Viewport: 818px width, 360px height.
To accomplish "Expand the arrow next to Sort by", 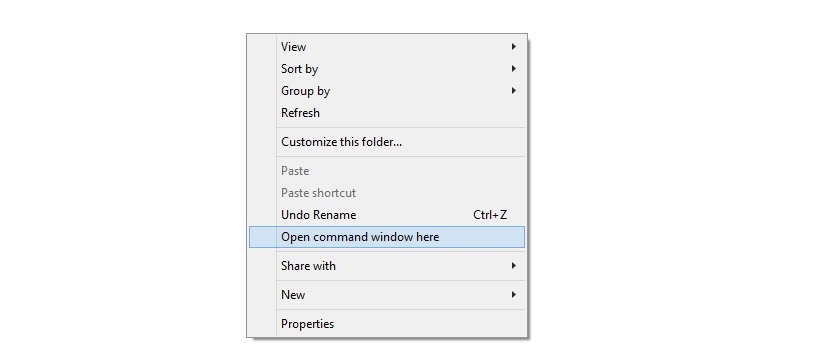I will (x=514, y=68).
